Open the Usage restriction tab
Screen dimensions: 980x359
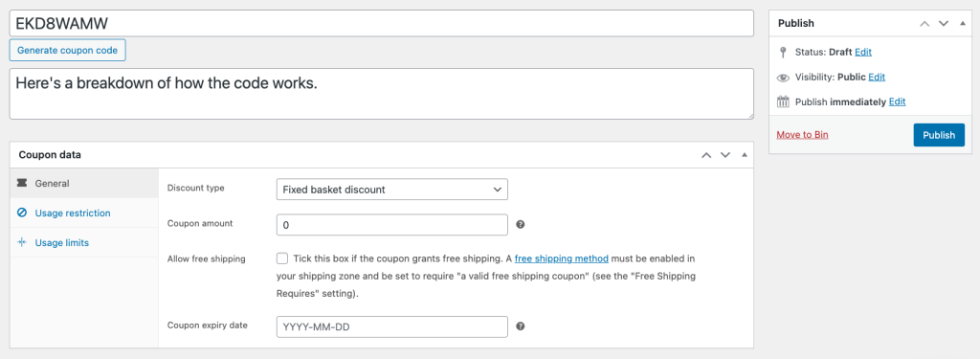(x=84, y=213)
